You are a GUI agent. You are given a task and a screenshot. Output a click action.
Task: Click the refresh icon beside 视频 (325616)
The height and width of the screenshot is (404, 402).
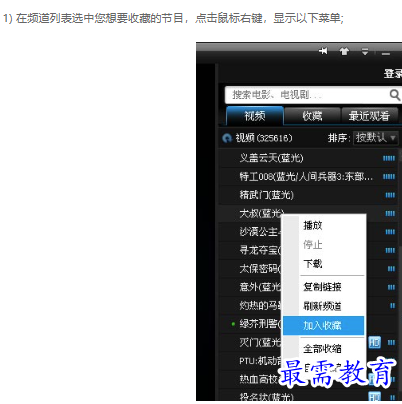(x=227, y=138)
